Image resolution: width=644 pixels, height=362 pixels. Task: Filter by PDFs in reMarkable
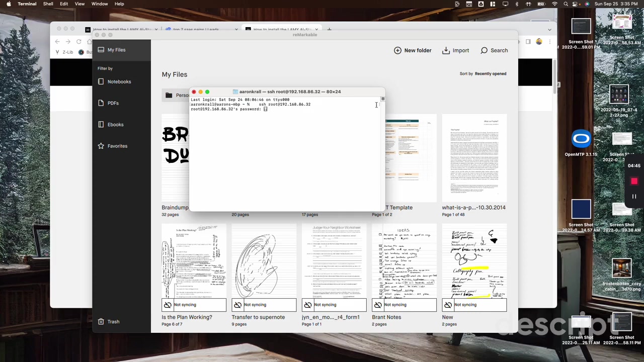pos(108,103)
